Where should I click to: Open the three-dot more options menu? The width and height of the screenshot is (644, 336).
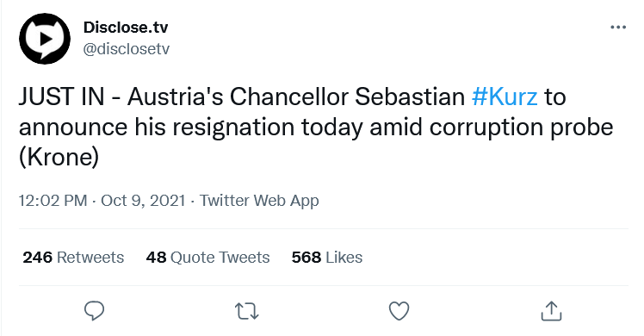pos(618,28)
